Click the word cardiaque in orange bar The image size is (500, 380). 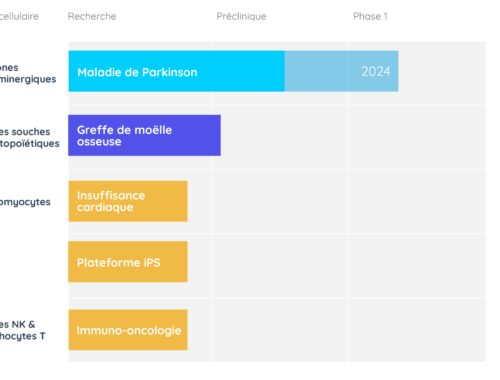click(x=105, y=207)
